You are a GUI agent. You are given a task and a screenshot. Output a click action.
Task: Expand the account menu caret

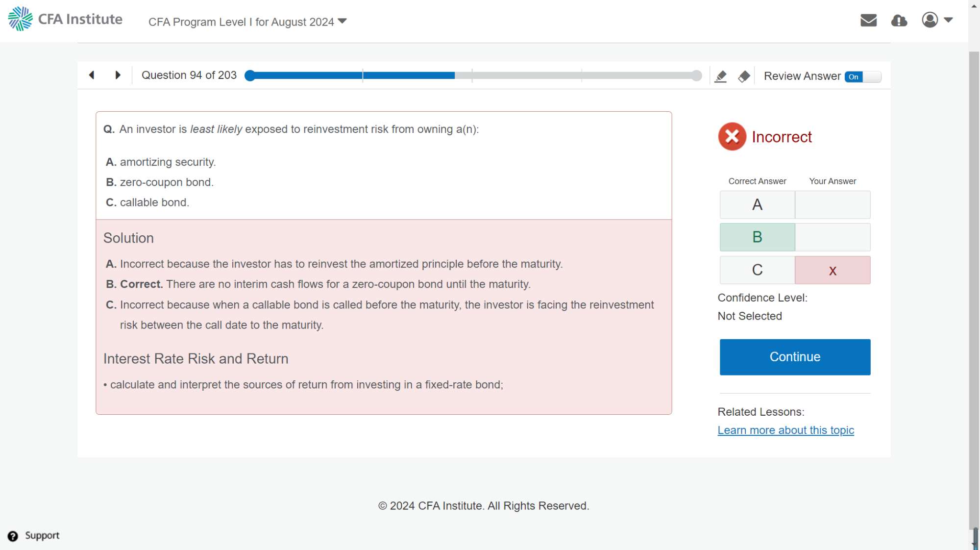click(948, 20)
